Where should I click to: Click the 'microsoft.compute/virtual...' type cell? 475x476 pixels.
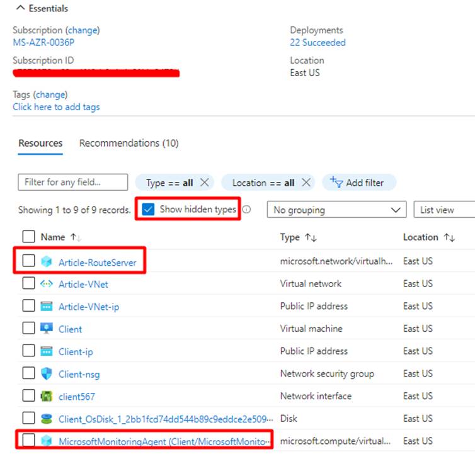tap(335, 441)
